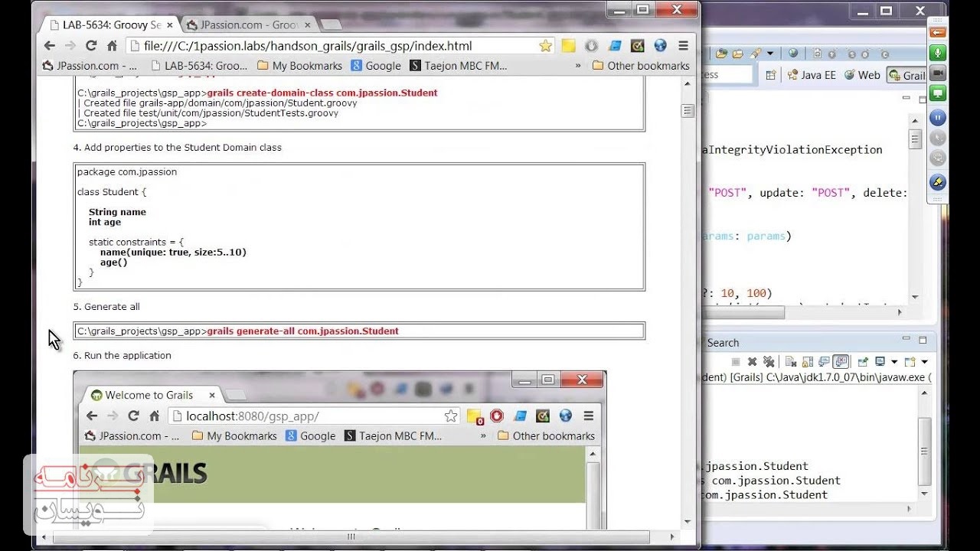980x551 pixels.
Task: Expand the hidden bookmarks overflow chevron
Action: pyautogui.click(x=578, y=66)
